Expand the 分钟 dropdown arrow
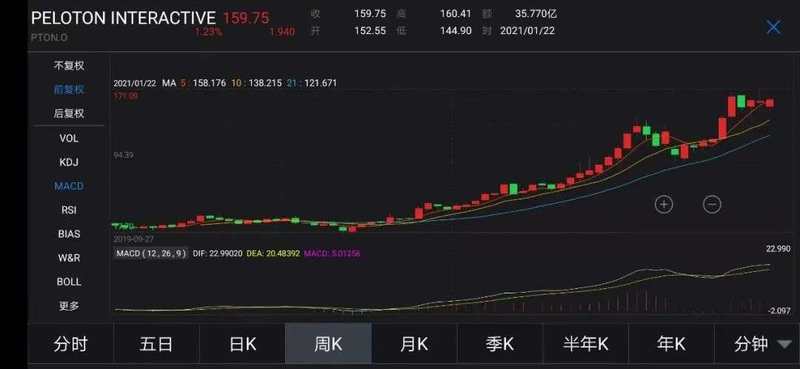800x369 pixels. pos(785,345)
